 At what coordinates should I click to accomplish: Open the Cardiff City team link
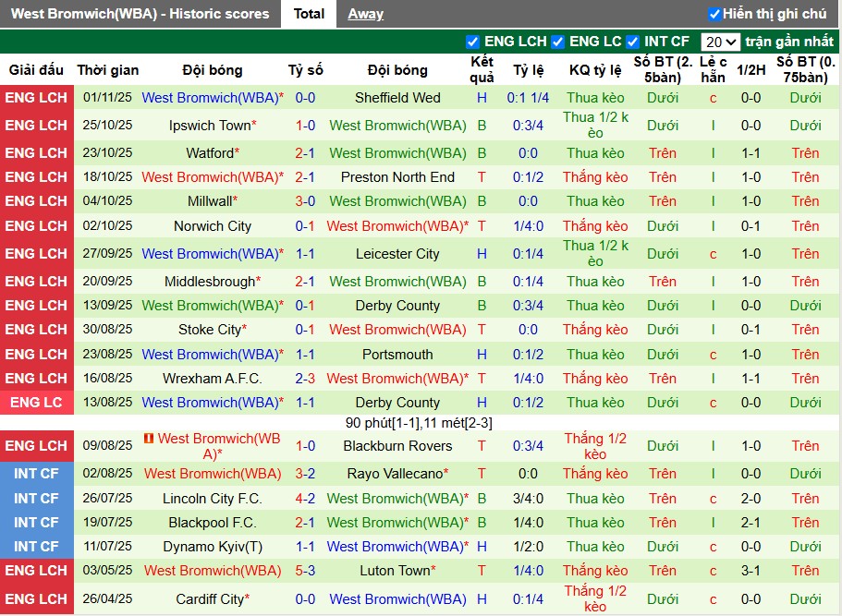210,599
